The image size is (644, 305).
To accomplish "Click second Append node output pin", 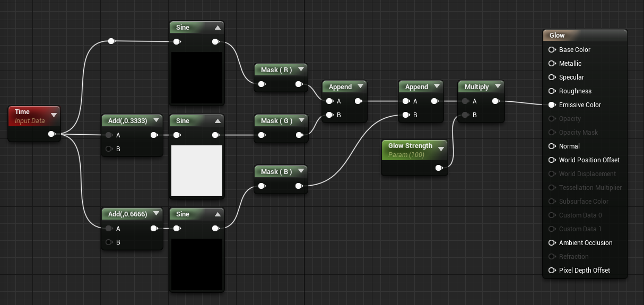I will [434, 101].
